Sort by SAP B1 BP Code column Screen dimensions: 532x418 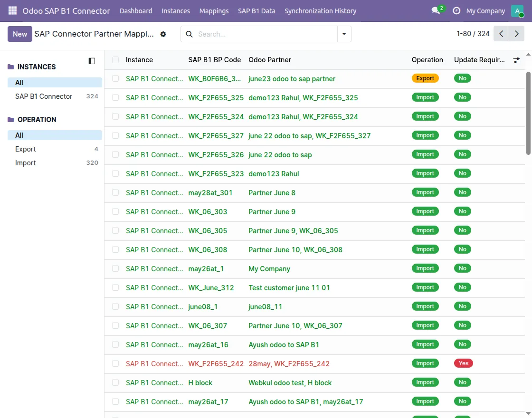point(214,60)
